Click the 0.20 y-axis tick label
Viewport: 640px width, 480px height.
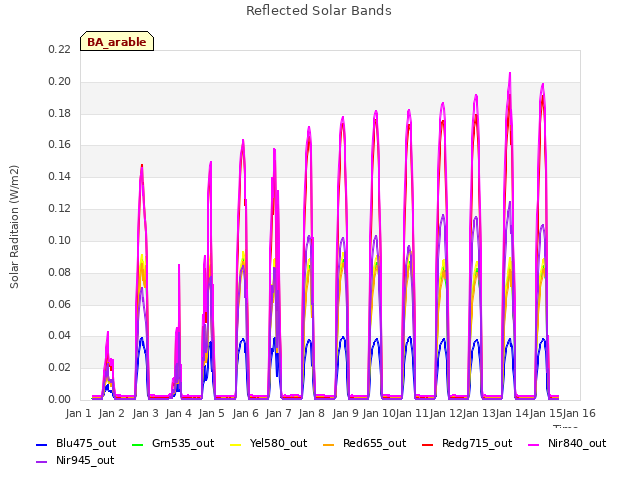(x=60, y=81)
